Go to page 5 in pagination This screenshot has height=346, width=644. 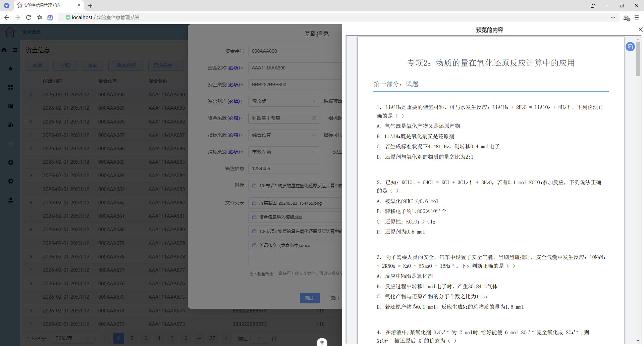pyautogui.click(x=172, y=338)
